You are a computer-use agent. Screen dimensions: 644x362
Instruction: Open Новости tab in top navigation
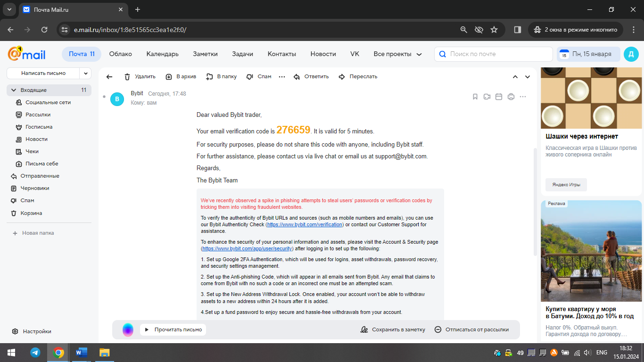tap(323, 54)
